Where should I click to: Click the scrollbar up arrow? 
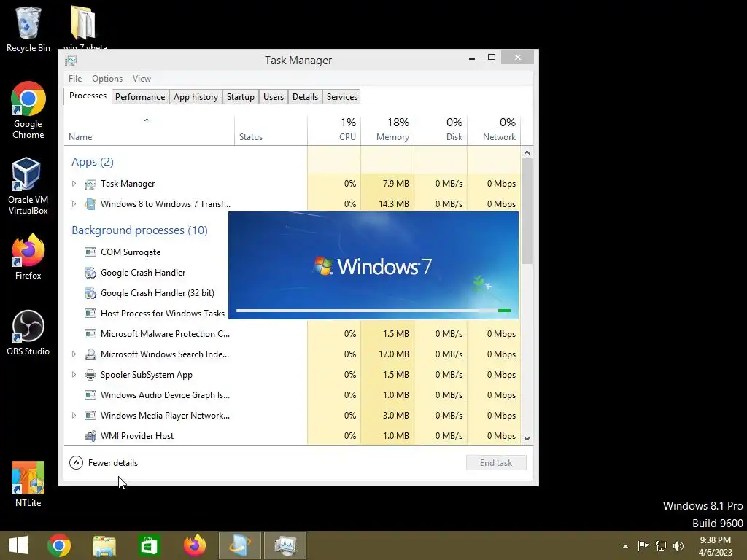click(527, 153)
